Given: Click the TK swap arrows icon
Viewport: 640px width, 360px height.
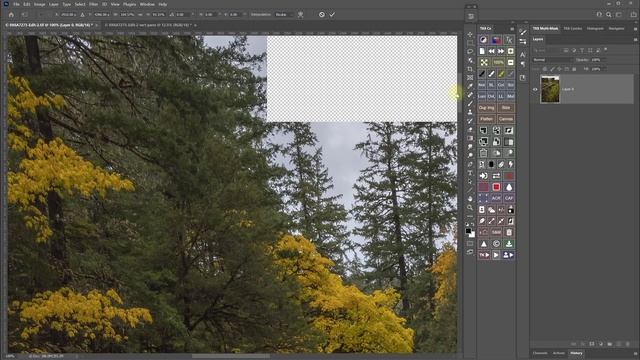Looking at the screenshot, I should click(x=496, y=176).
